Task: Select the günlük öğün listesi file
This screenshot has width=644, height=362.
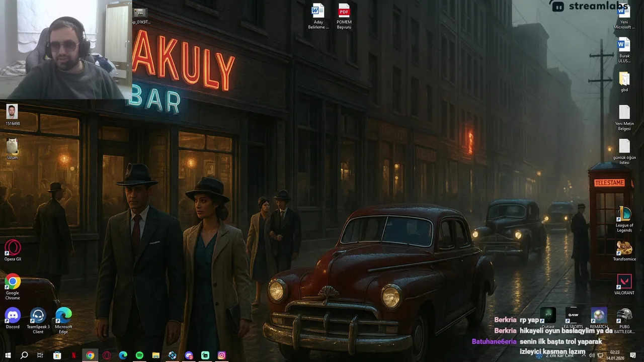Action: pos(624,152)
